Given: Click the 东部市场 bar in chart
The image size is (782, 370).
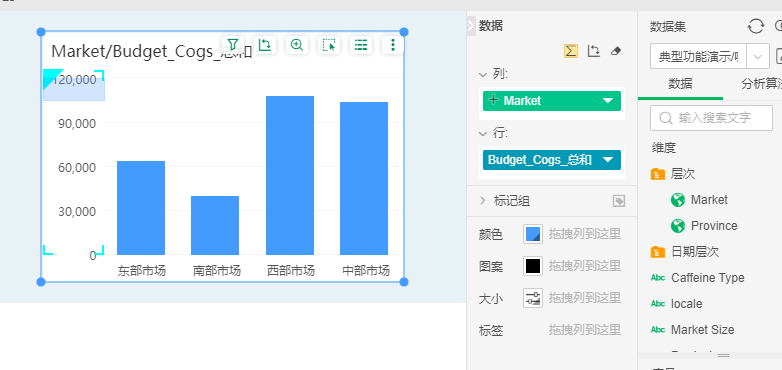Looking at the screenshot, I should click(x=141, y=208).
